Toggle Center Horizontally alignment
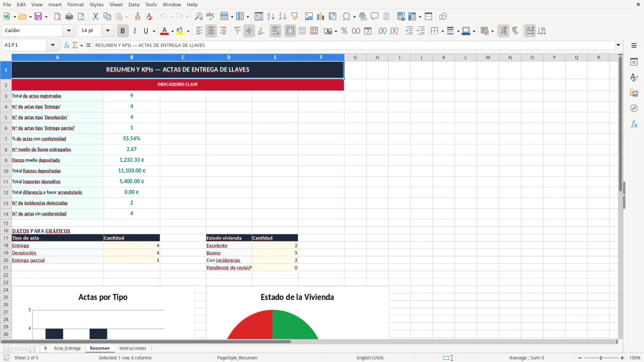Screen dimensions: 644x362 [211, 31]
